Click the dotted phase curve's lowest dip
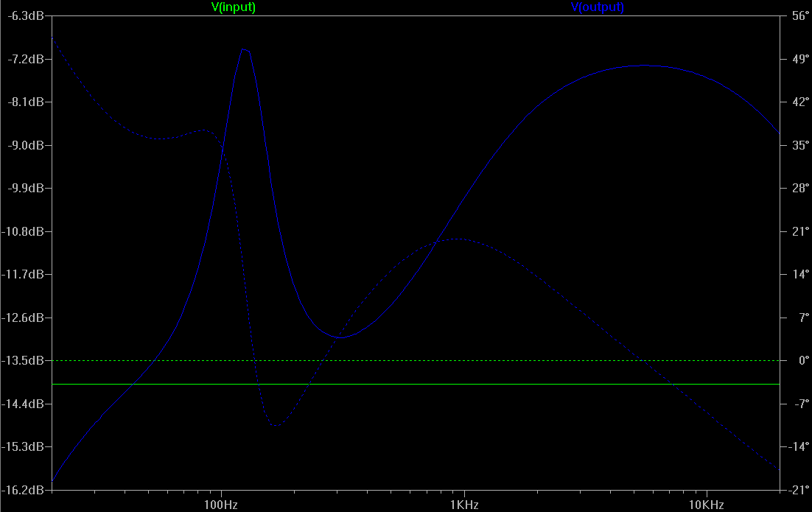 pyautogui.click(x=276, y=426)
